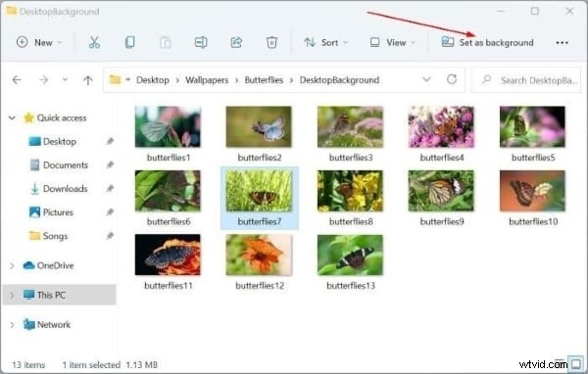Select butterflies2 thumbnail
Image resolution: width=588 pixels, height=374 pixels.
pyautogui.click(x=259, y=126)
